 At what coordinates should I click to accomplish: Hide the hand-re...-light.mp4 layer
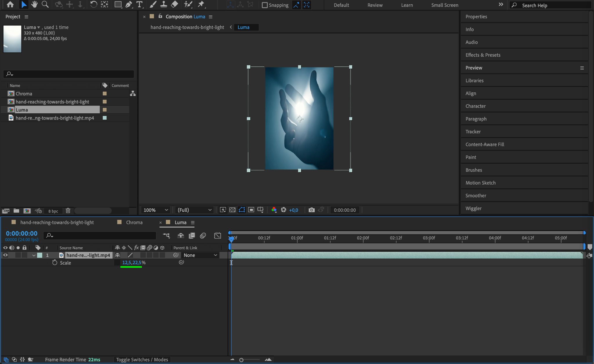point(5,255)
